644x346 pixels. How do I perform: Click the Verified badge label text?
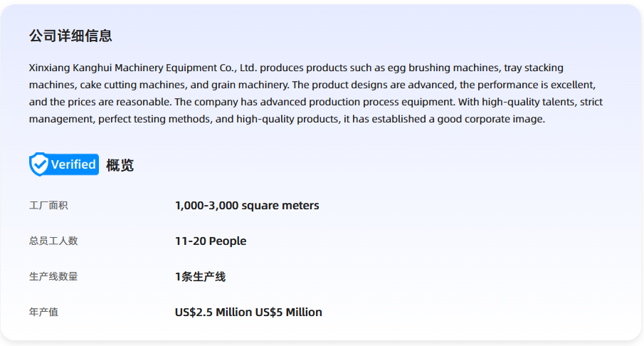[73, 164]
